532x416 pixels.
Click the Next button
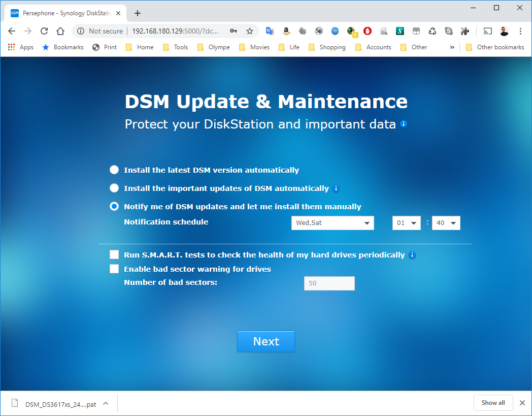point(266,341)
